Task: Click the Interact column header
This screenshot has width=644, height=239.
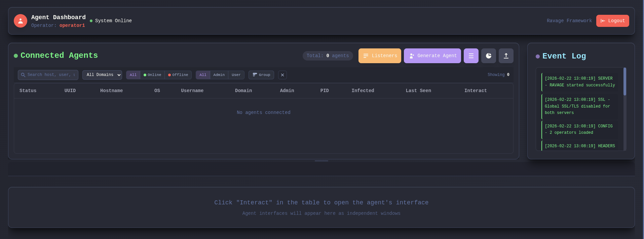Action: pos(476,91)
